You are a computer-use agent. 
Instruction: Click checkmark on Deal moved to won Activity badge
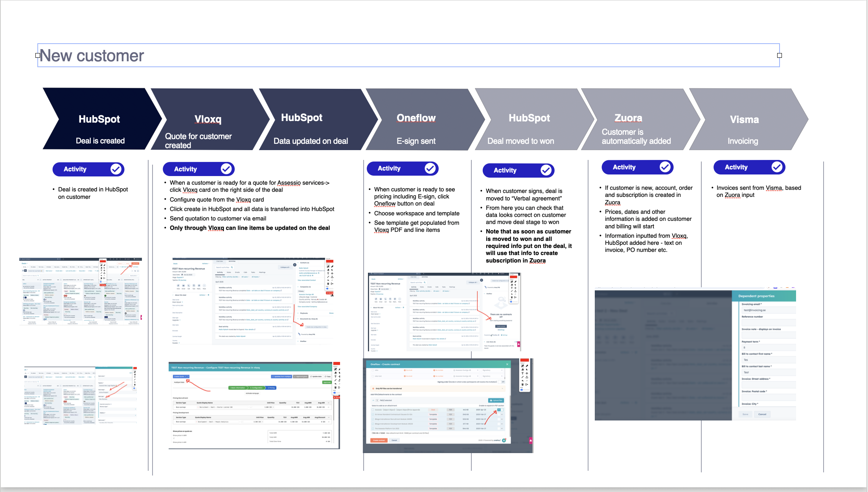[x=546, y=170]
